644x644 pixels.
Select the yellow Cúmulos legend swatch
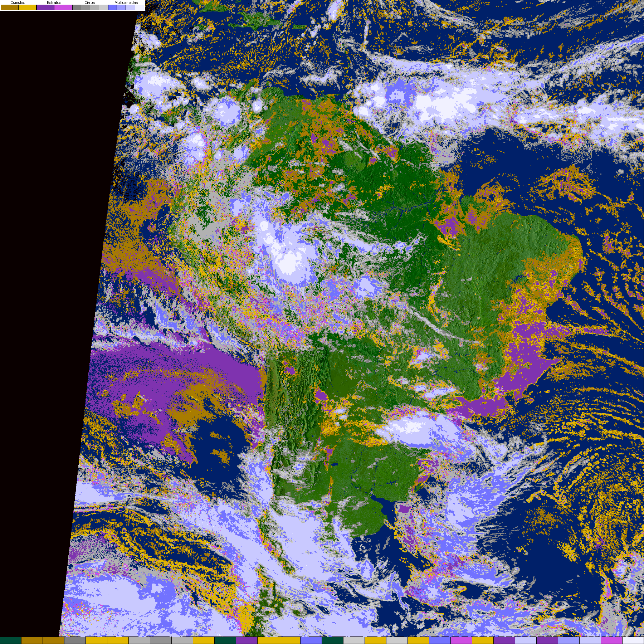tap(28, 7)
